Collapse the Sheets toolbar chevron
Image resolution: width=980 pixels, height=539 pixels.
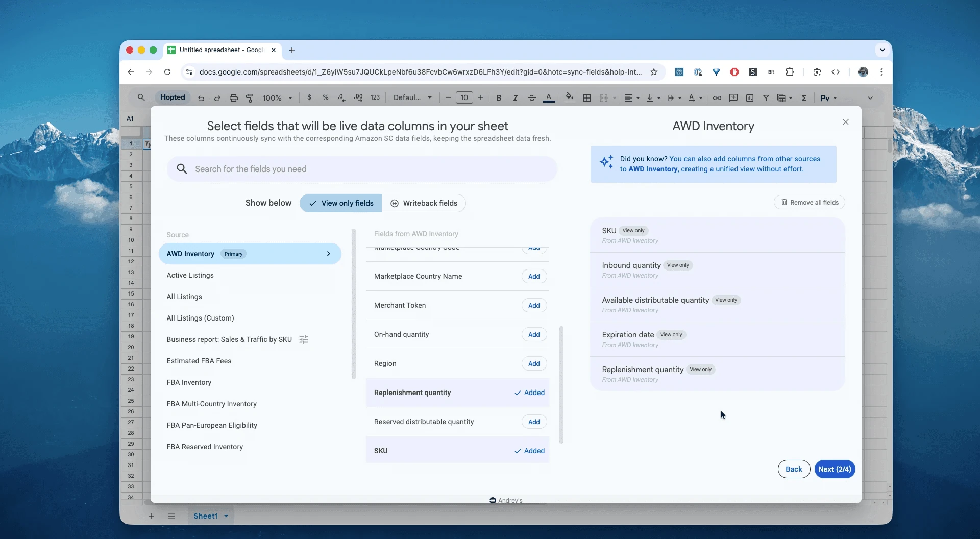click(x=870, y=98)
